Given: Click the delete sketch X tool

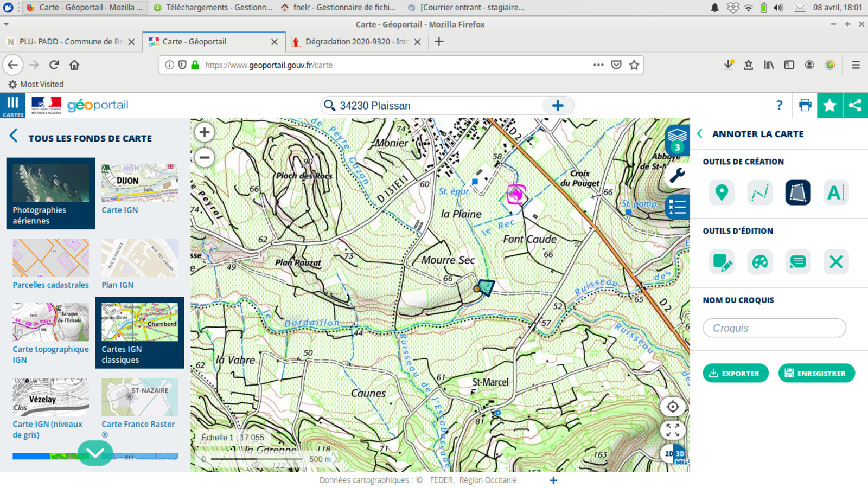Looking at the screenshot, I should tap(835, 262).
